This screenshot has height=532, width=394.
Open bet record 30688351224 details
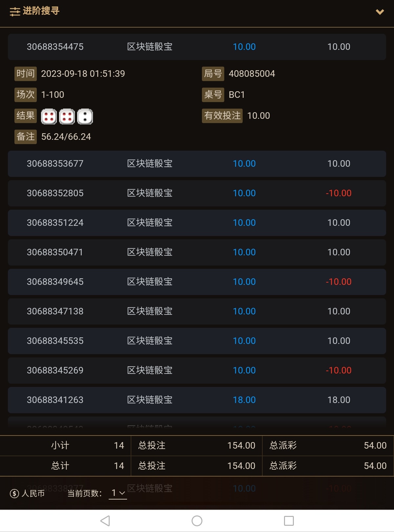pyautogui.click(x=197, y=223)
